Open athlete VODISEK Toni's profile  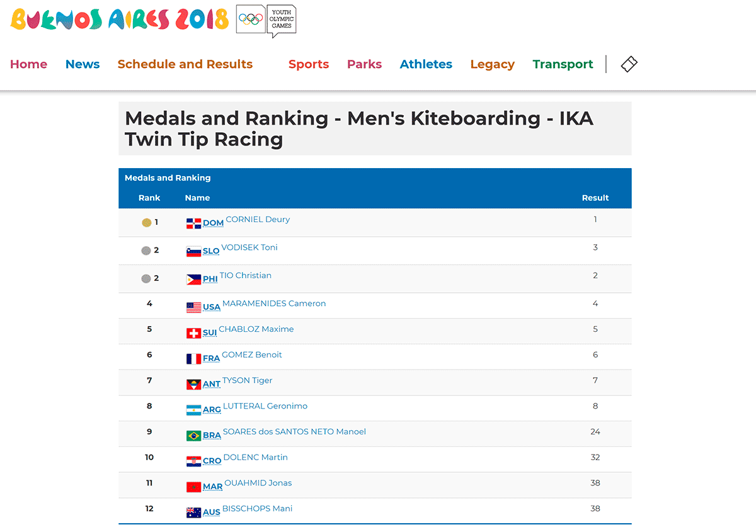[x=249, y=247]
